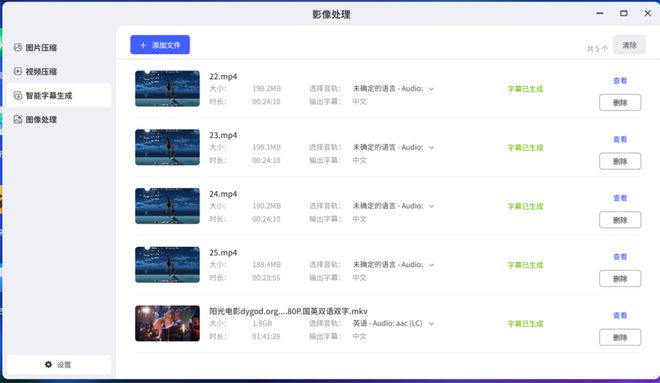Viewport: 660px width, 383px height.
Task: Click 查看 link for the mkv file
Action: (x=620, y=315)
